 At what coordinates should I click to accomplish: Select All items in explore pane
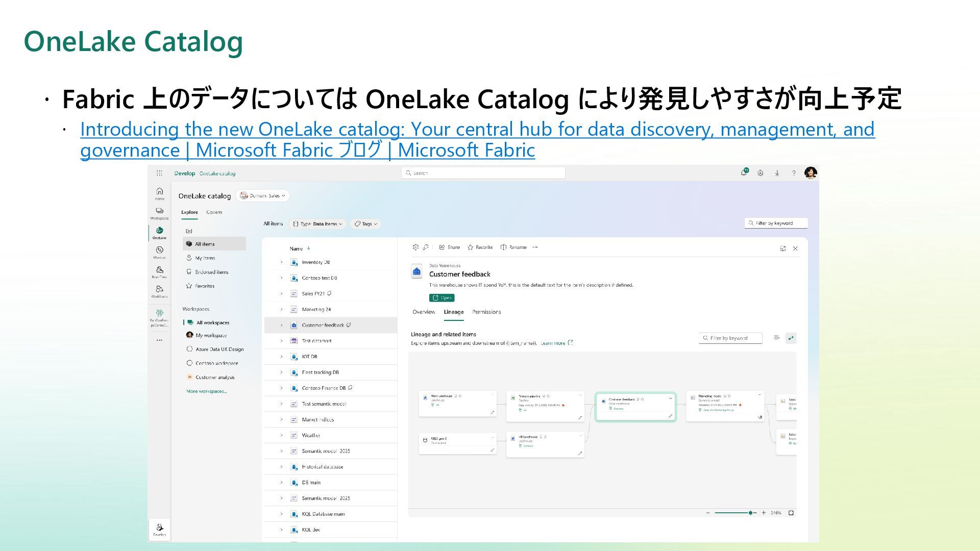point(214,244)
